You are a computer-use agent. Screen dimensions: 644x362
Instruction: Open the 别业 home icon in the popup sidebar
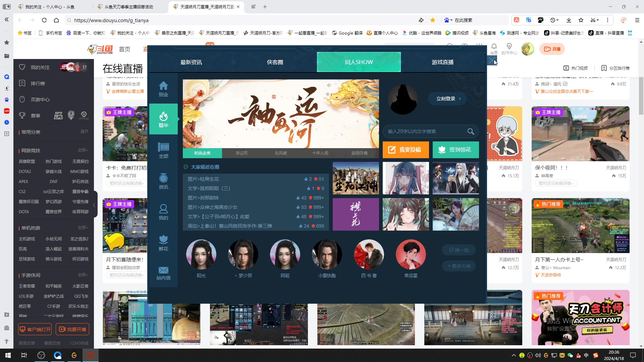(x=163, y=88)
